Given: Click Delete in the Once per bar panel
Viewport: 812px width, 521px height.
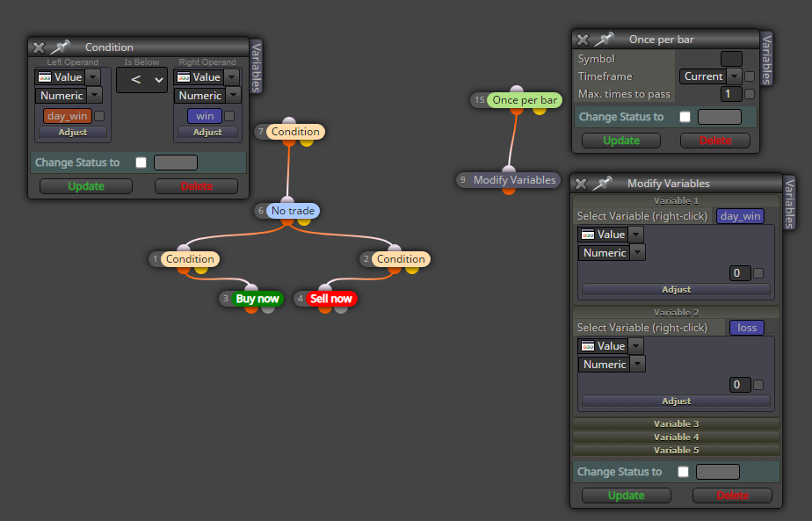Looking at the screenshot, I should pos(715,141).
